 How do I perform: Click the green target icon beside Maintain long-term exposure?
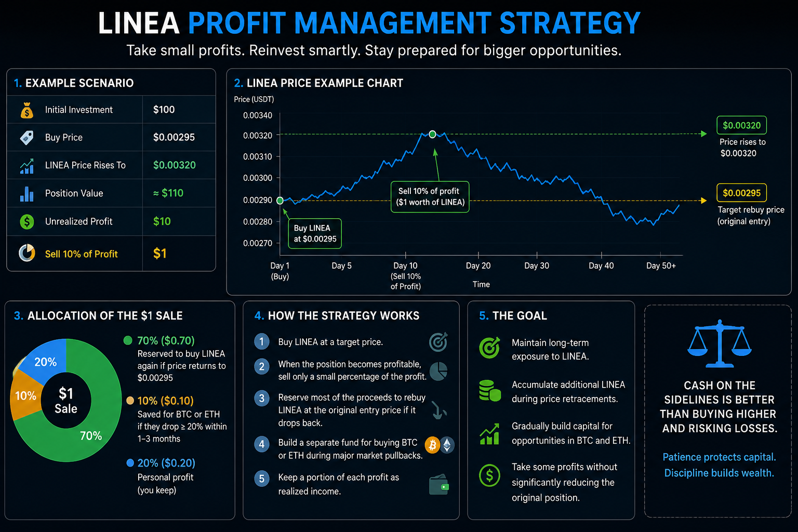(x=489, y=348)
